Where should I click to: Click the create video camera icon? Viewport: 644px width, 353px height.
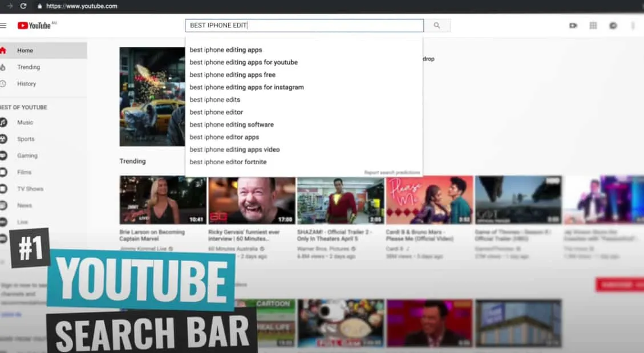[573, 26]
